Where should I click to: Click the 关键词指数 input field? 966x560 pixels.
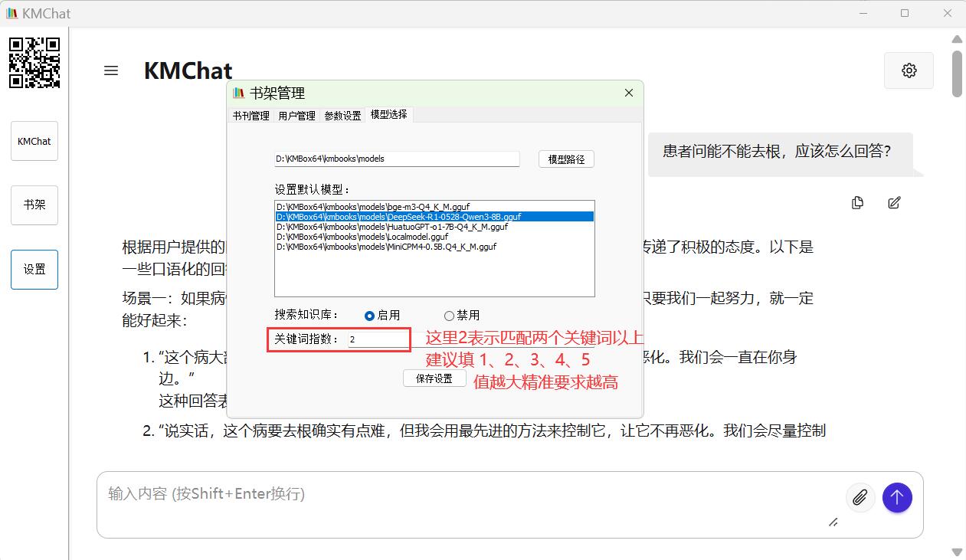[378, 339]
